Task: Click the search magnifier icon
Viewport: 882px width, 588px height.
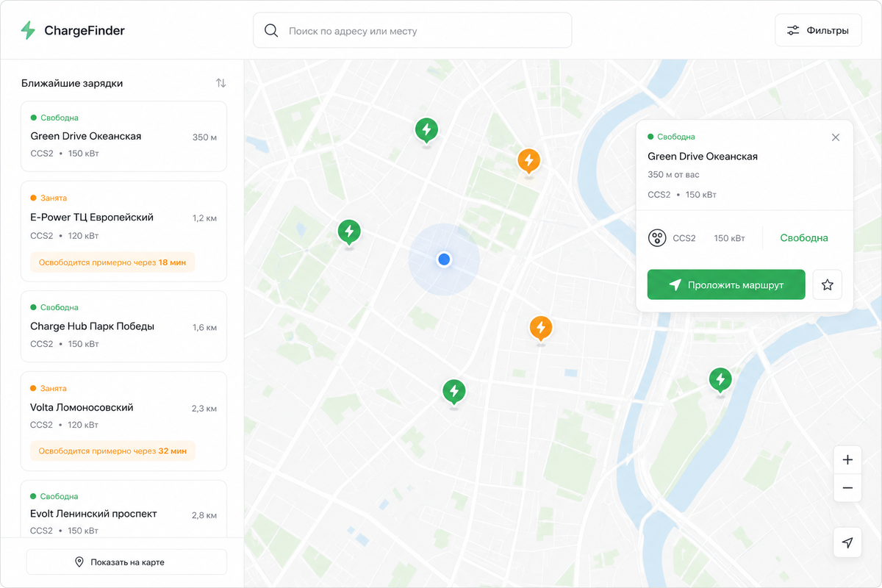Action: [x=271, y=30]
